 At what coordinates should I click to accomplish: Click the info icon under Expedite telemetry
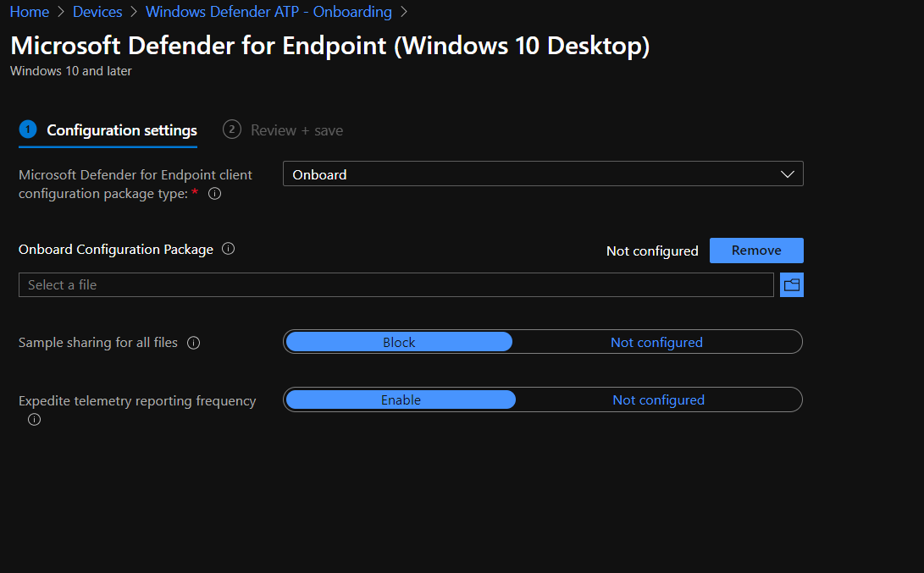point(34,419)
